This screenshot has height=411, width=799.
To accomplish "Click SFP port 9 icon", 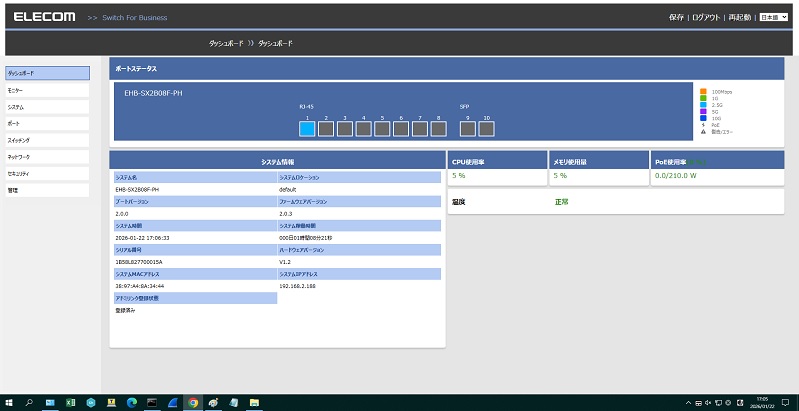I will coord(467,128).
